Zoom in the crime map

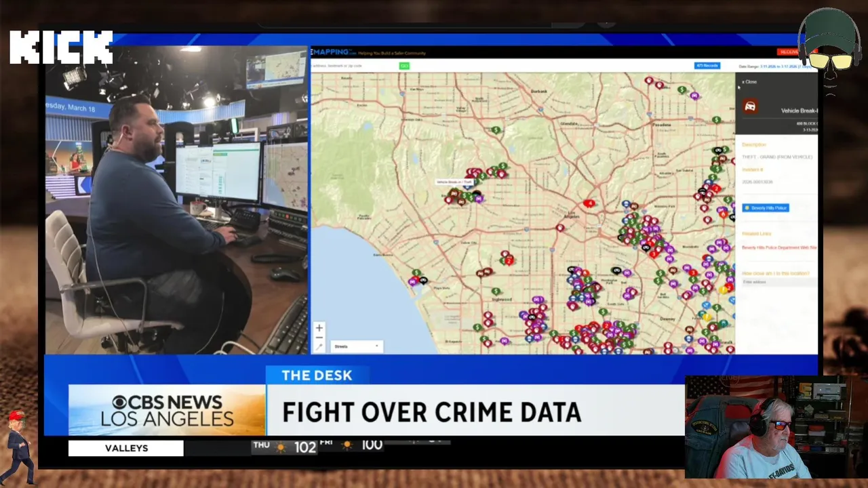[x=319, y=328]
